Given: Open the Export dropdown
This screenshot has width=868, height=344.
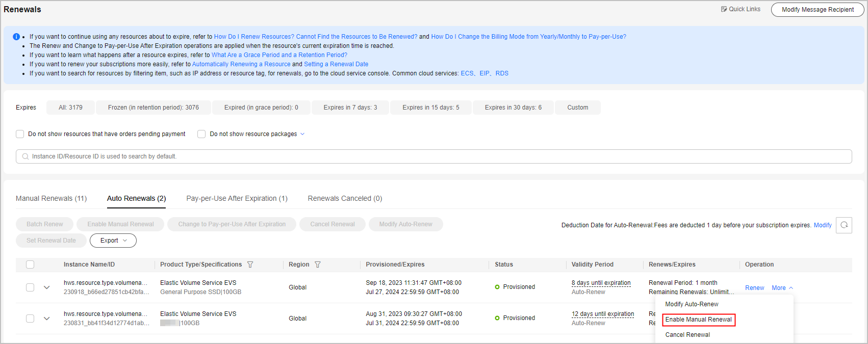Looking at the screenshot, I should pos(113,241).
